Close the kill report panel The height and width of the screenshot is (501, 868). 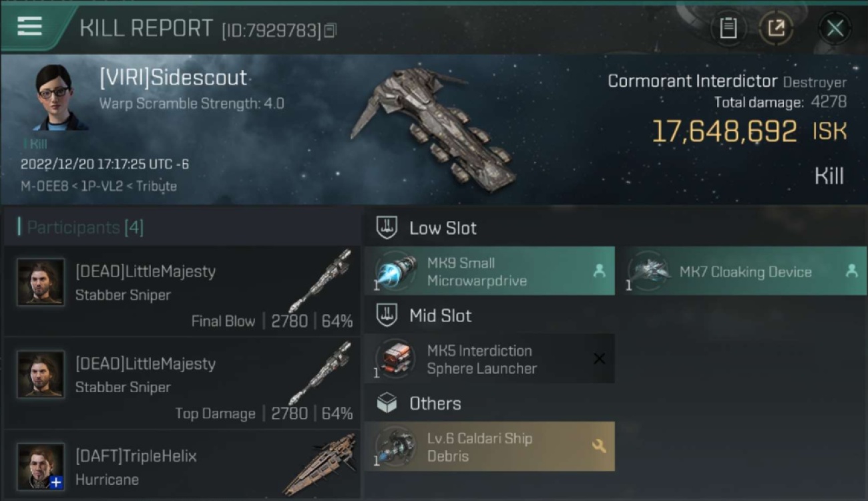click(835, 28)
